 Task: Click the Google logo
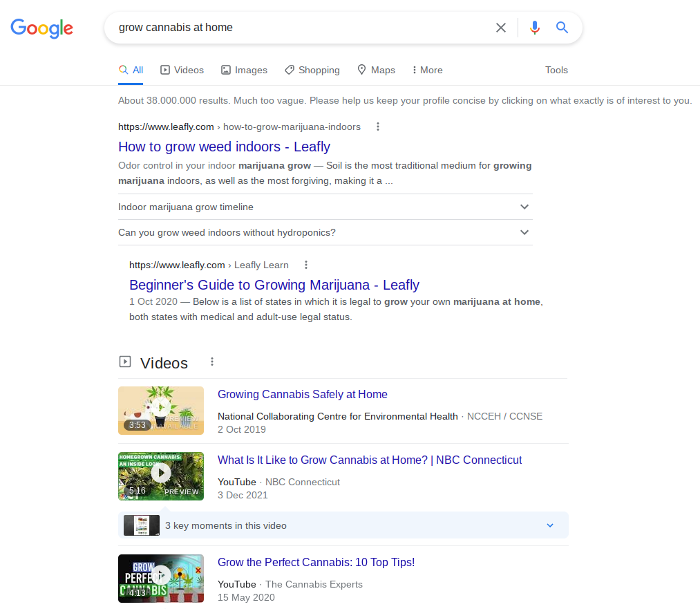(x=42, y=28)
